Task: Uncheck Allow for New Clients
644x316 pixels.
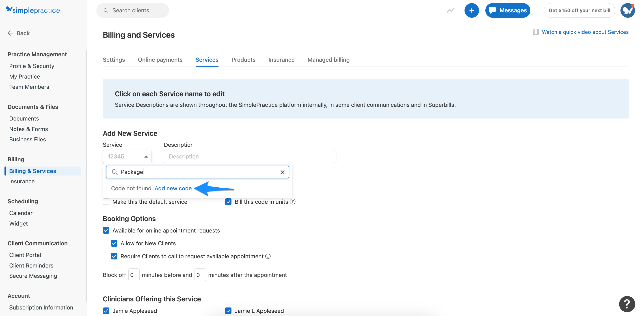Action: (x=114, y=243)
